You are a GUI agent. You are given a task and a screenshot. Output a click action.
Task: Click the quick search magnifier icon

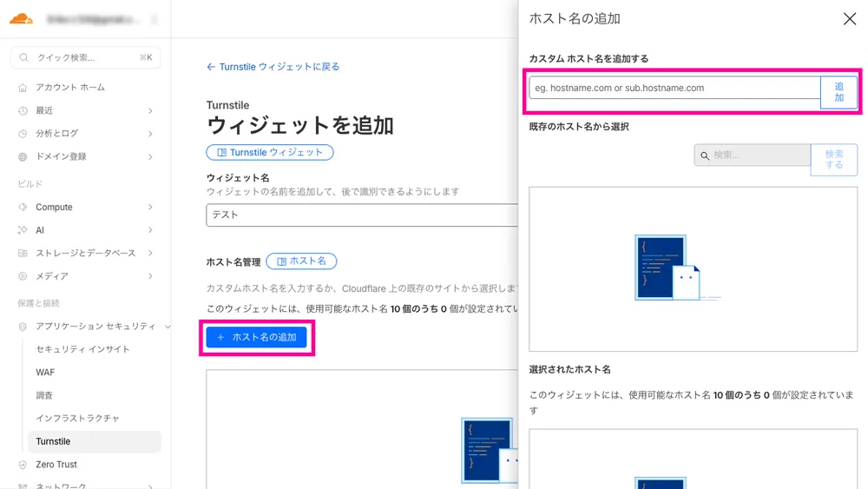point(23,57)
